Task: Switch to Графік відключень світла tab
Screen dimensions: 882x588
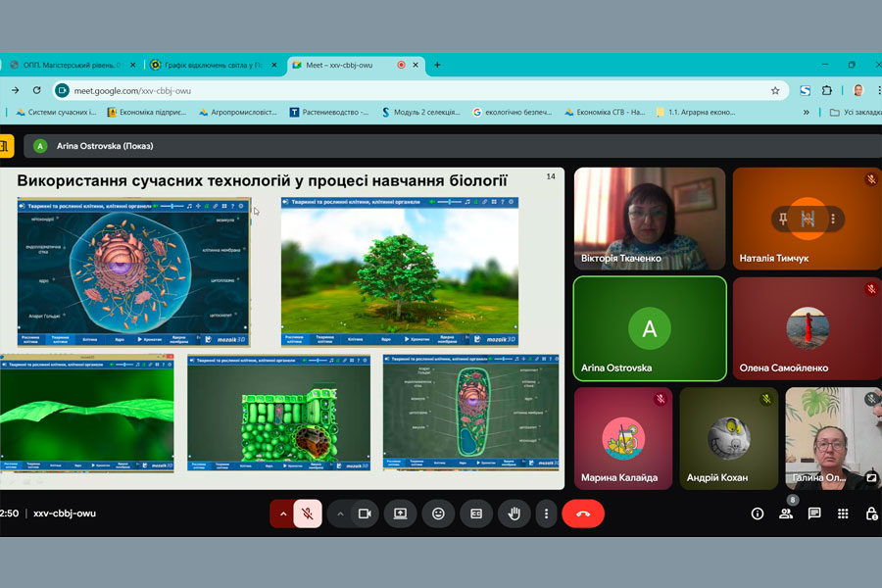Action: pyautogui.click(x=214, y=66)
